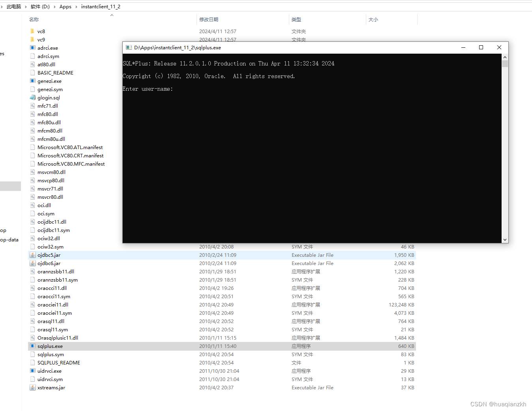Sort files by the 类型 column
Image resolution: width=532 pixels, height=411 pixels.
tap(296, 19)
